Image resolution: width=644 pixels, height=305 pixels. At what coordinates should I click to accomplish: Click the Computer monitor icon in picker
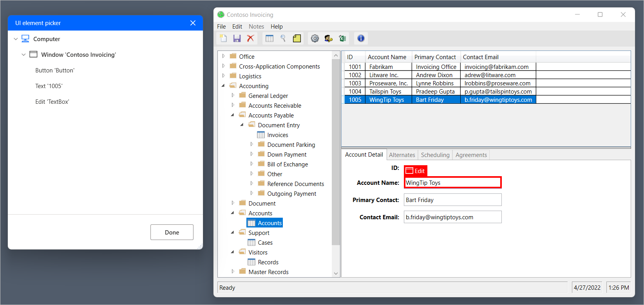point(25,39)
